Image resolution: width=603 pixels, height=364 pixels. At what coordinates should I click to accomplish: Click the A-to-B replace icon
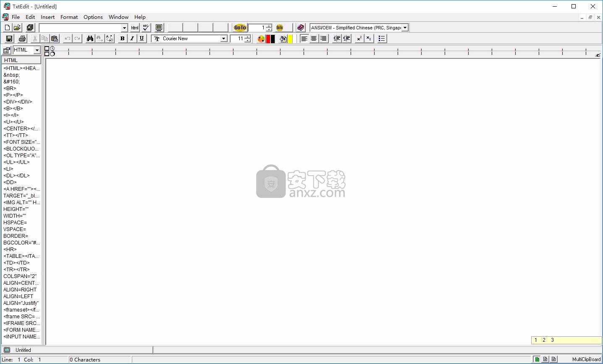pyautogui.click(x=110, y=39)
